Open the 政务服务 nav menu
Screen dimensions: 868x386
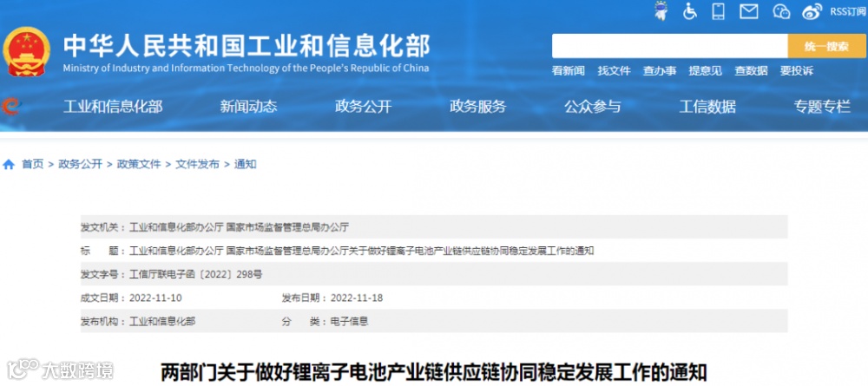click(x=477, y=107)
